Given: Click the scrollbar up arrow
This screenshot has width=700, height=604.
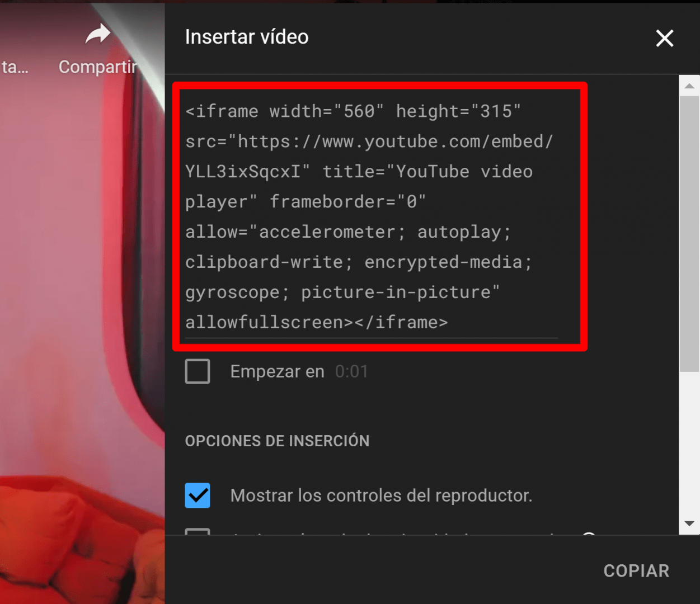Looking at the screenshot, I should [x=689, y=86].
